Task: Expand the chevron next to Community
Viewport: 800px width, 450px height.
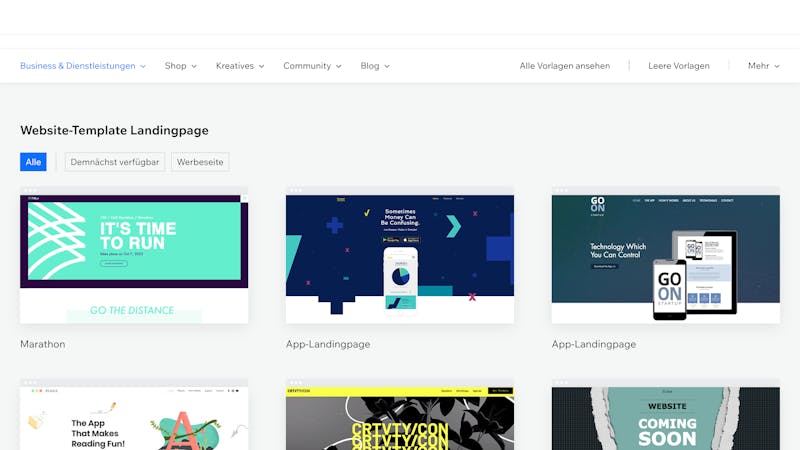Action: click(339, 66)
